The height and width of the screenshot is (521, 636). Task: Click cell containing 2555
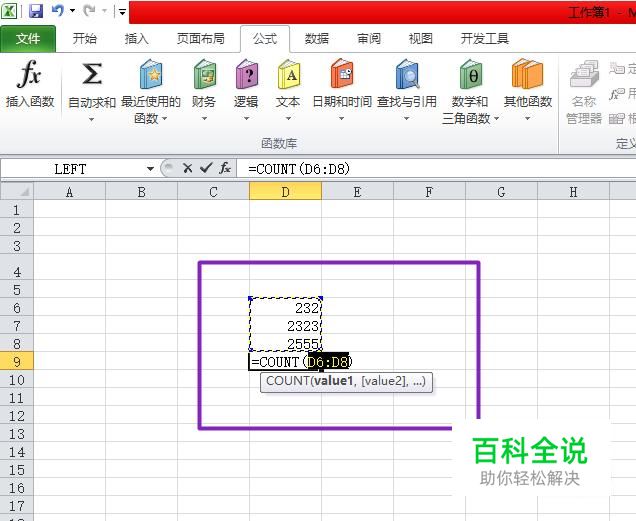[x=286, y=344]
